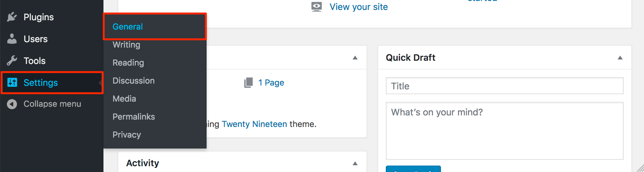
Task: Focus the Quick Draft Title field
Action: pyautogui.click(x=504, y=86)
